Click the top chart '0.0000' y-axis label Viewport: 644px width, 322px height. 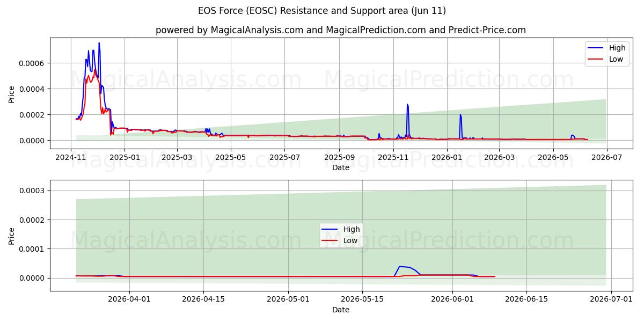coord(33,141)
